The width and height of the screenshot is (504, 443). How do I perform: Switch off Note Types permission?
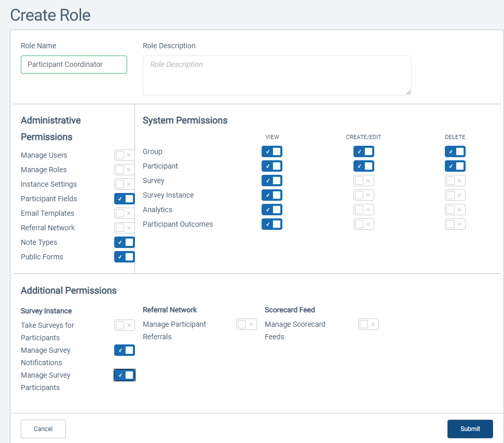click(x=125, y=242)
